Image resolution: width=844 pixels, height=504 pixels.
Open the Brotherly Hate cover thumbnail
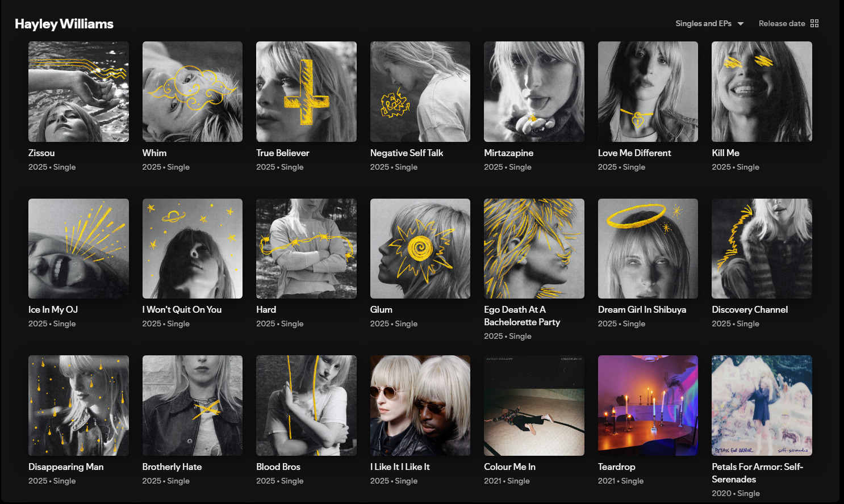[x=193, y=405]
